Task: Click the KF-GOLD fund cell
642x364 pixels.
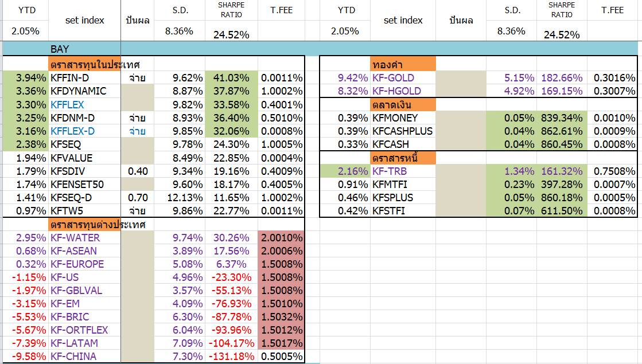Action: tap(403, 78)
